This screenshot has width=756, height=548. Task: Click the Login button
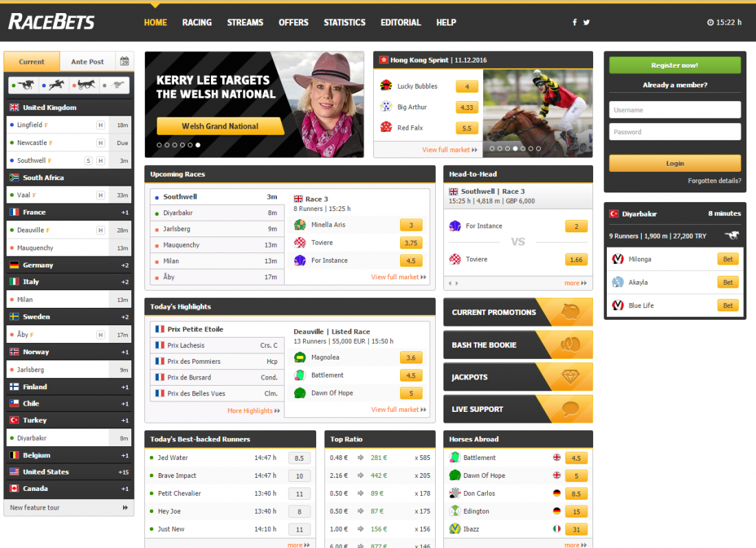(674, 164)
